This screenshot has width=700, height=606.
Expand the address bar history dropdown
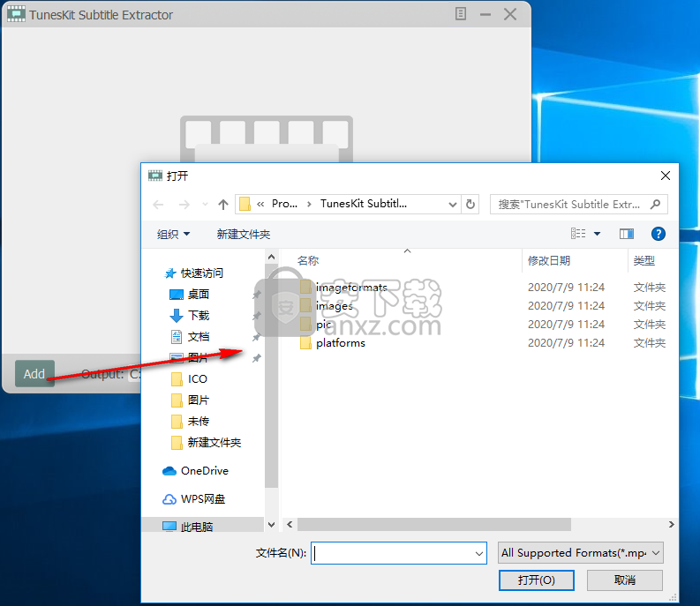(x=453, y=205)
